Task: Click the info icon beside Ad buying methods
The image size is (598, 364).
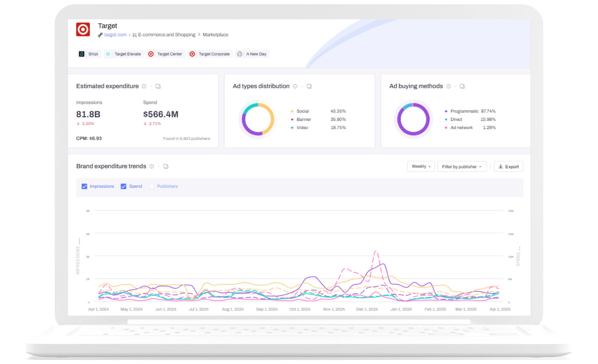Action: click(x=449, y=86)
